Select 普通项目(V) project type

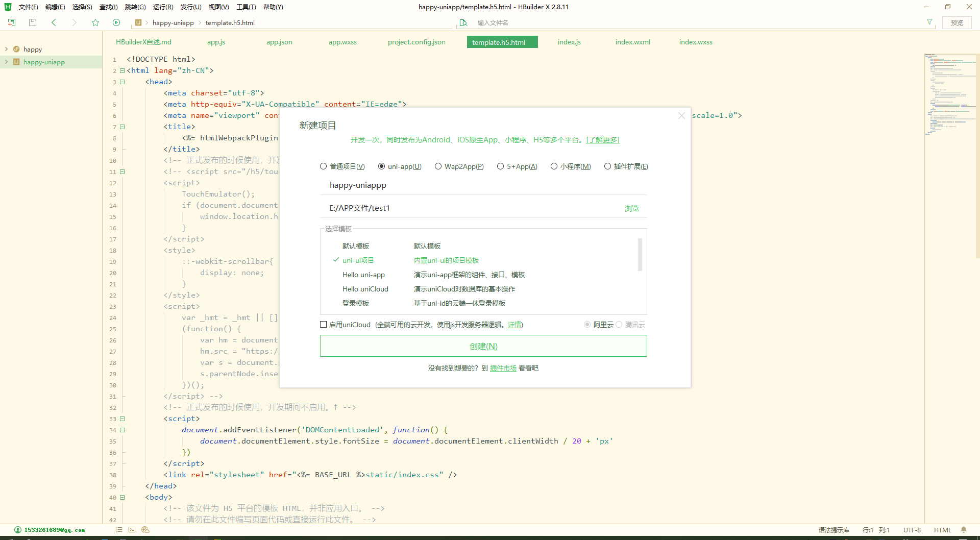342,166
